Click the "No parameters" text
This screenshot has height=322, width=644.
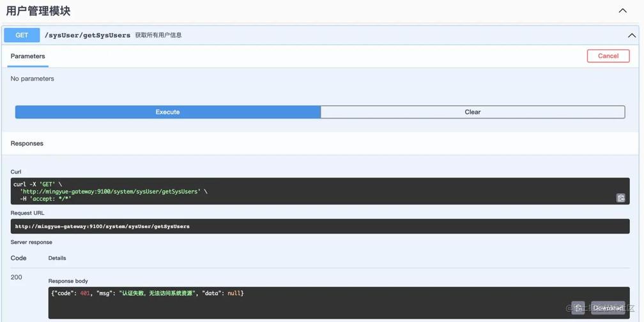[33, 79]
